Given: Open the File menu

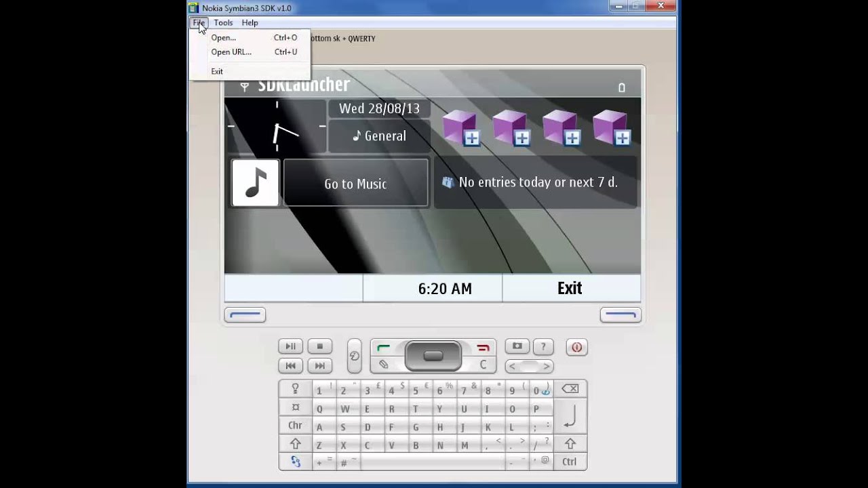Looking at the screenshot, I should point(199,22).
